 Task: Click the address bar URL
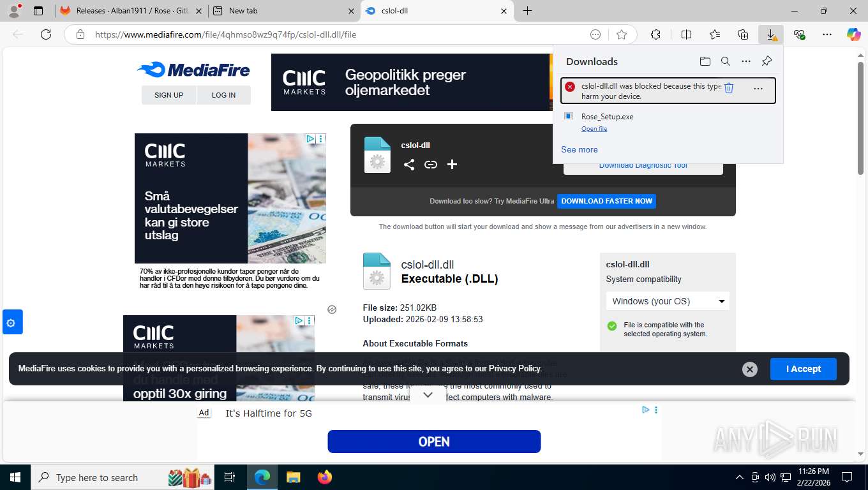click(x=225, y=34)
